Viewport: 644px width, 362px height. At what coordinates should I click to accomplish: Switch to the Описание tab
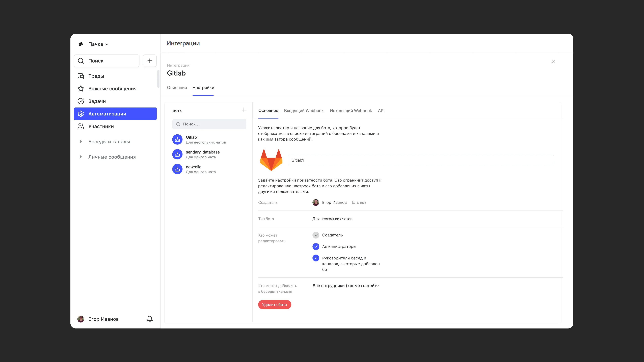177,88
